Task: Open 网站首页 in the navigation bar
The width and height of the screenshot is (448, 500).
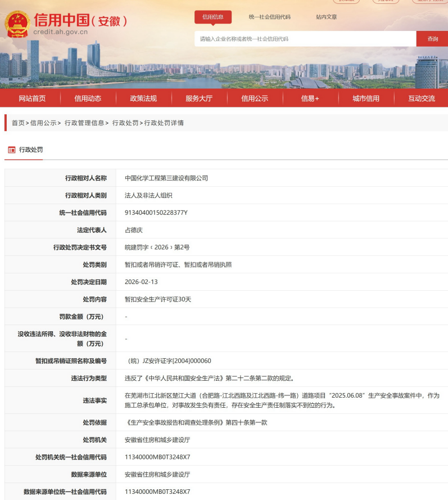Action: 32,98
